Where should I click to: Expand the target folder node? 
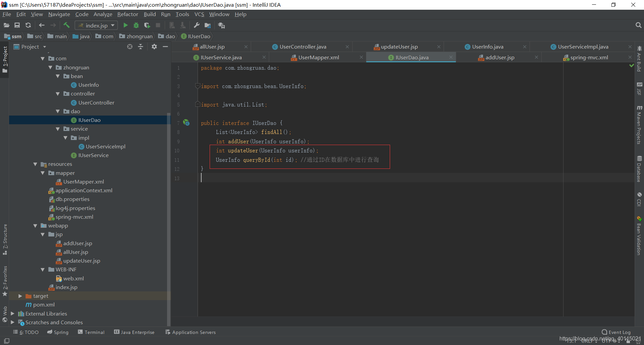tap(20, 296)
